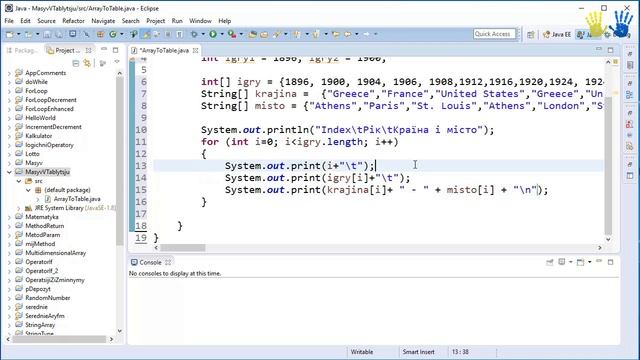This screenshot has width=640, height=360.
Task: Collapse the src folder node
Action: 19,181
